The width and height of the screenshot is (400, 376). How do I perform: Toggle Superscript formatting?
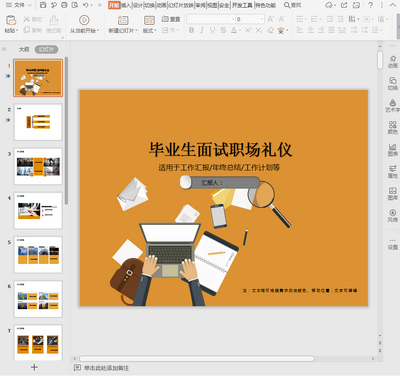[x=248, y=30]
